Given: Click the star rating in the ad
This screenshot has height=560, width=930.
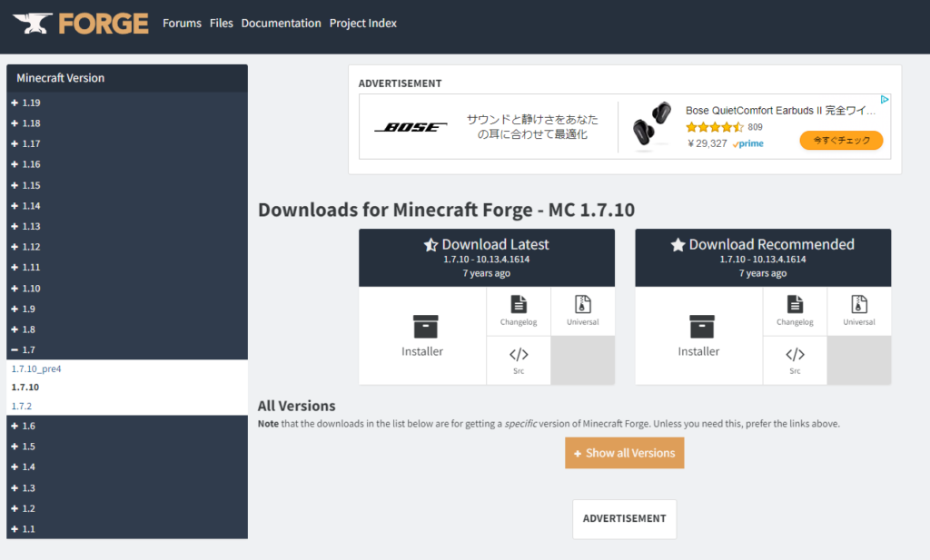Looking at the screenshot, I should (x=714, y=127).
